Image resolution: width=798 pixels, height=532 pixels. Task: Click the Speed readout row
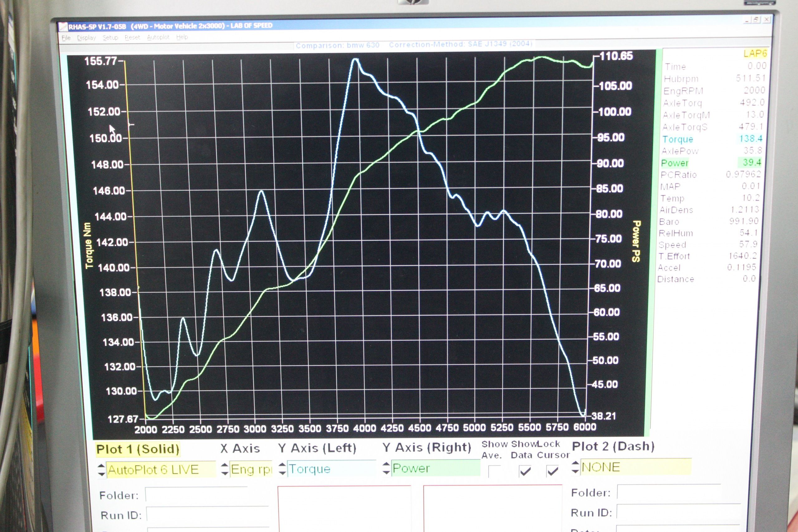pos(708,245)
